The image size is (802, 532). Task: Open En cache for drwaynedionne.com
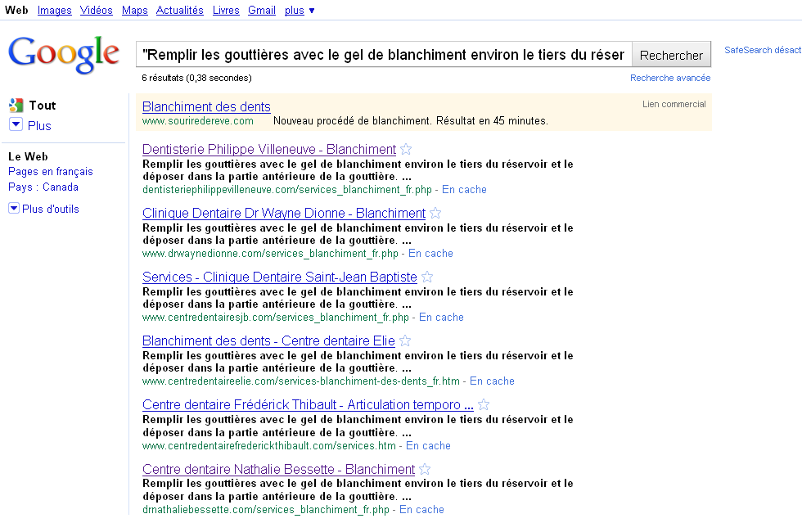[430, 254]
